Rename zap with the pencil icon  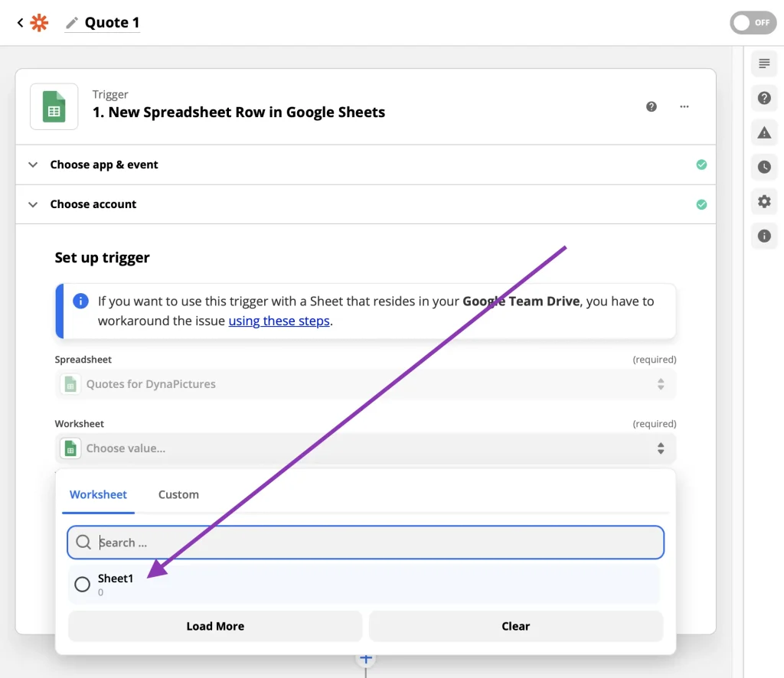(72, 23)
